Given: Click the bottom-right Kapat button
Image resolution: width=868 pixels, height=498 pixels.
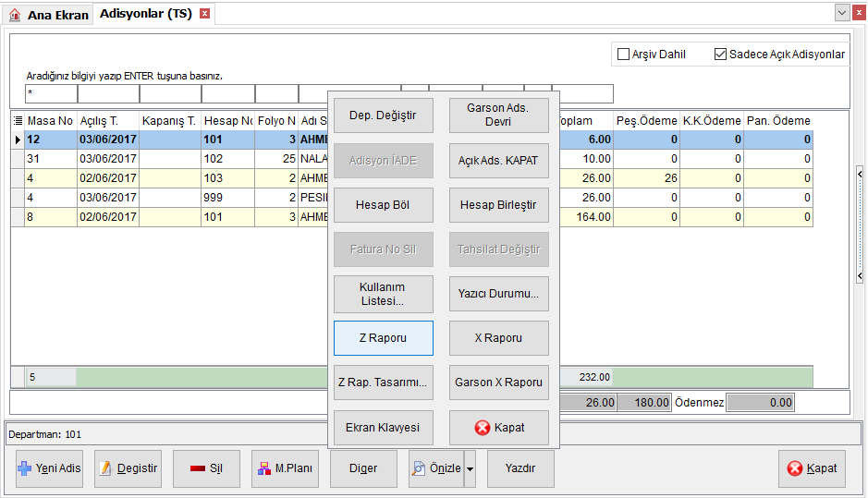Looking at the screenshot, I should point(813,468).
